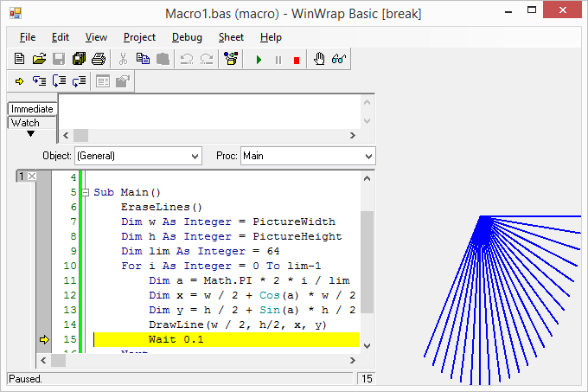Click the Immediate pane scroll down arrow
The height and width of the screenshot is (392, 588).
pos(367,121)
